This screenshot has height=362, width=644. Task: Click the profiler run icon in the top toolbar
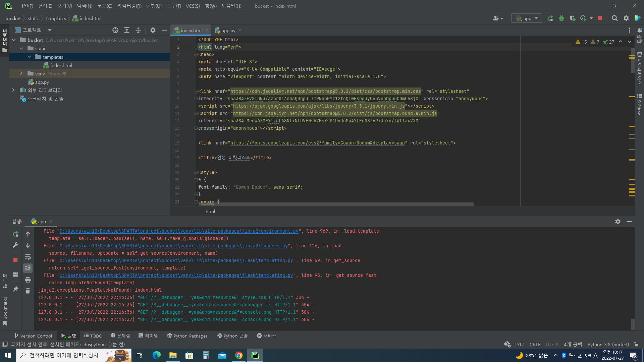pos(584,18)
